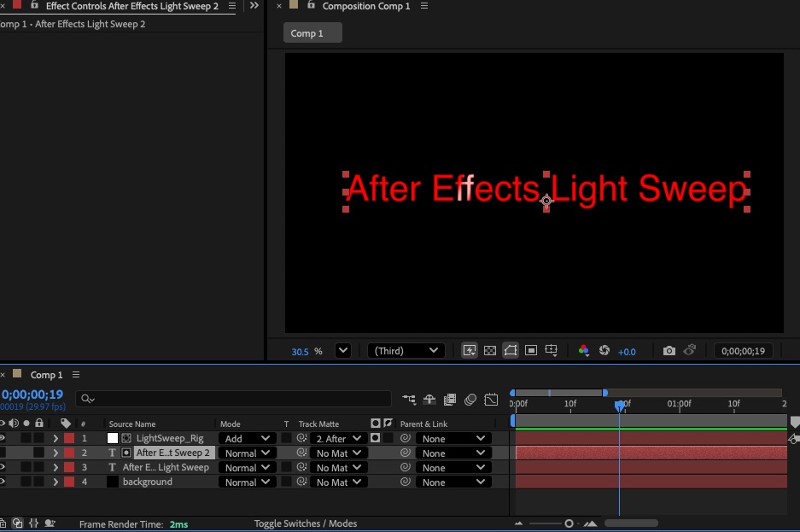
Task: Open the grid and guide options
Action: pos(552,351)
